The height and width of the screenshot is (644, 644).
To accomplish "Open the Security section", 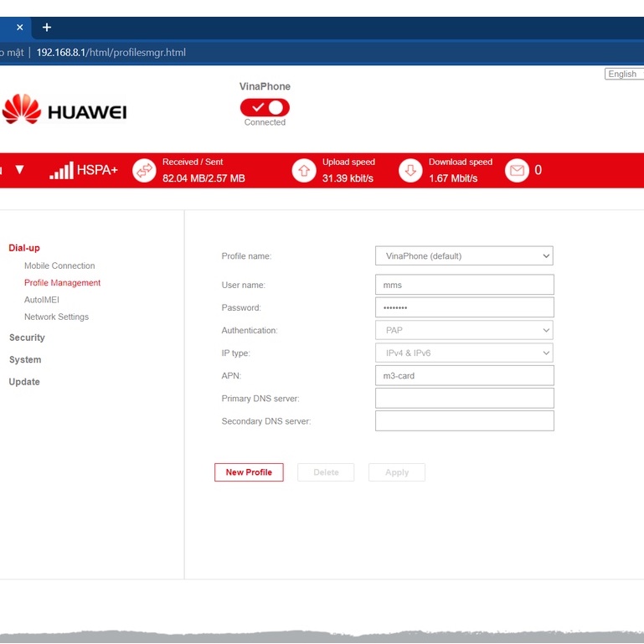I will (27, 337).
